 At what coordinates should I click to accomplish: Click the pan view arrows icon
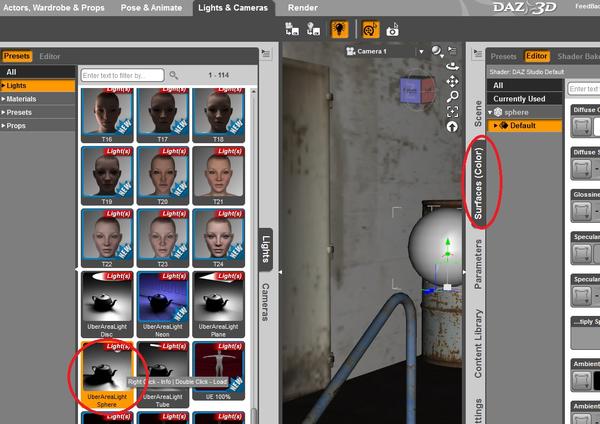[x=452, y=81]
